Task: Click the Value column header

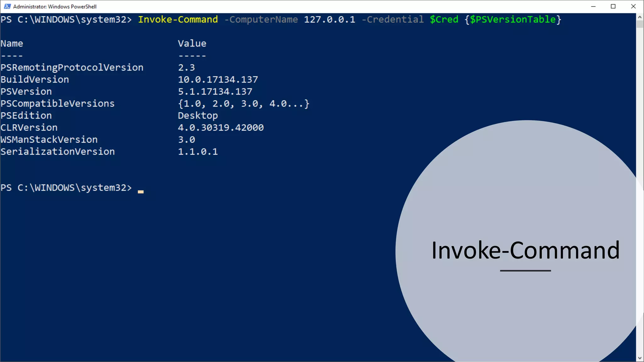Action: click(192, 43)
